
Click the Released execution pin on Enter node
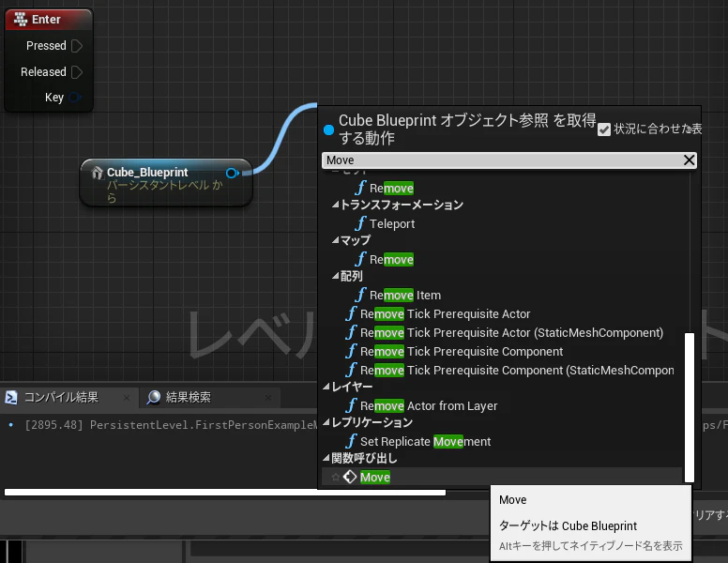click(x=77, y=72)
